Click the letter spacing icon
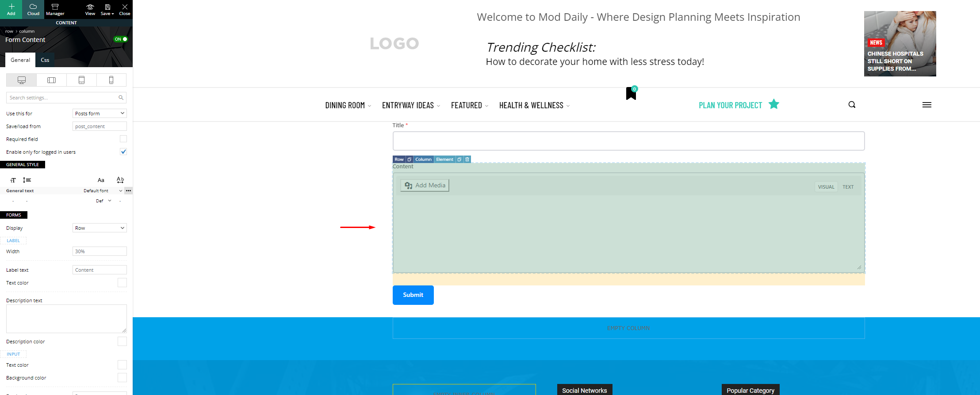Viewport: 980px width, 395px height. (120, 180)
